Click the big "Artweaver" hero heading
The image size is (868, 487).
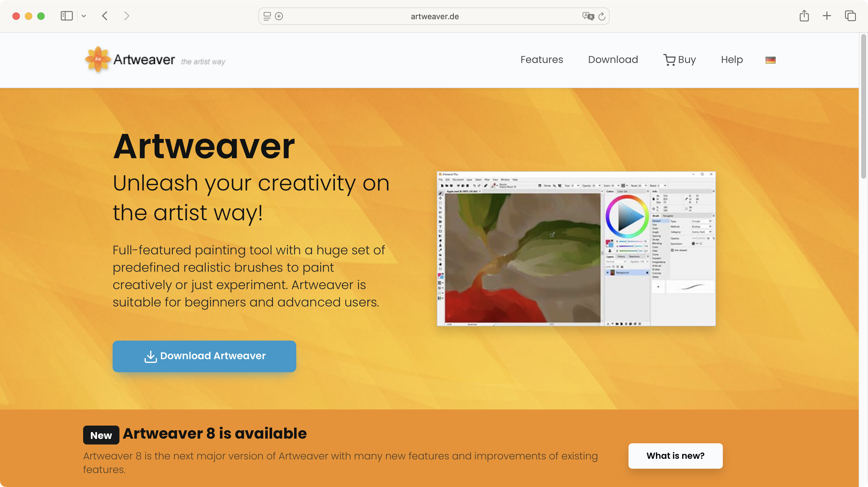tap(204, 146)
